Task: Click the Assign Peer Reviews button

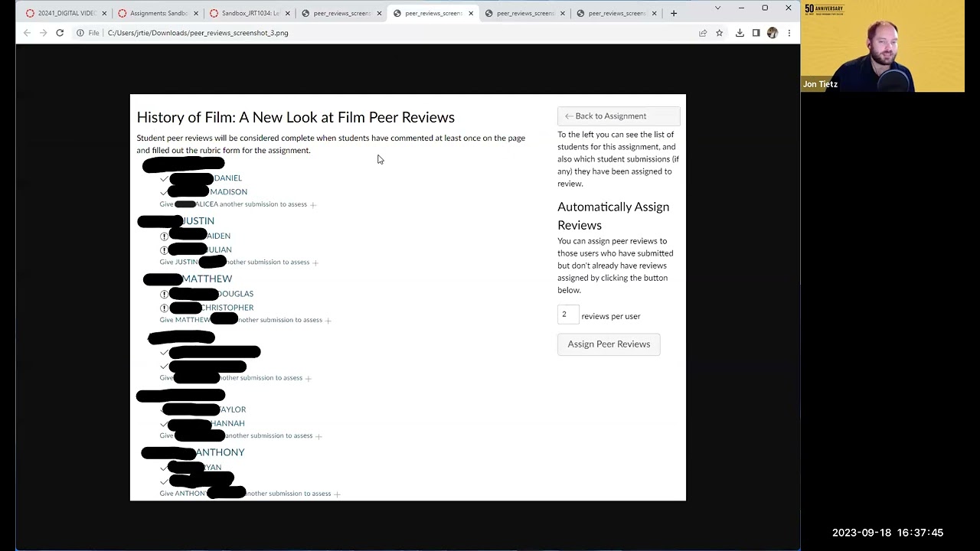Action: (x=609, y=344)
